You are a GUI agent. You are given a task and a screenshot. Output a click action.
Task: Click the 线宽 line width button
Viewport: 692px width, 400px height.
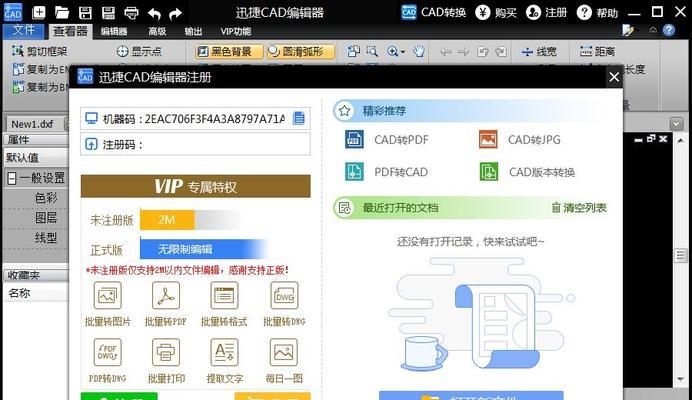click(x=539, y=52)
